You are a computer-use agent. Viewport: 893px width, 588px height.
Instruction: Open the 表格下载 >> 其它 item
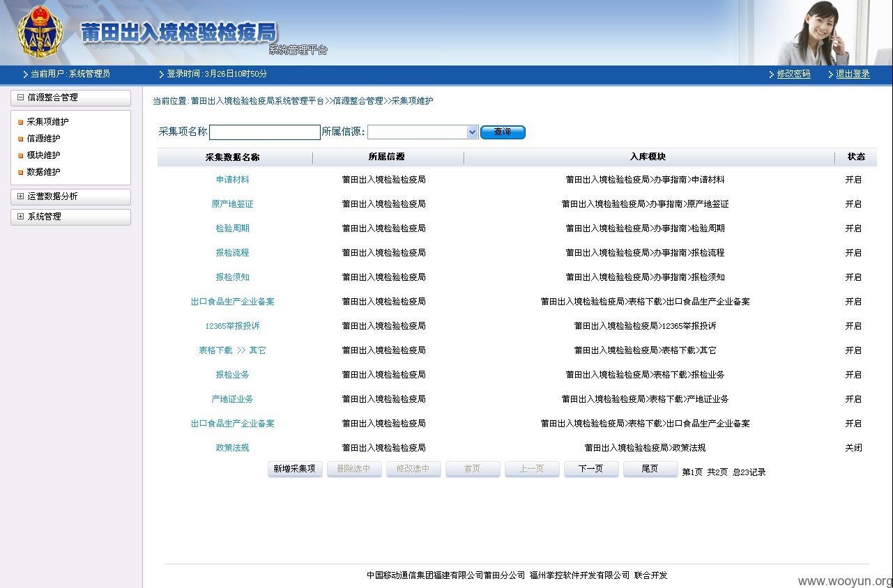[x=232, y=350]
